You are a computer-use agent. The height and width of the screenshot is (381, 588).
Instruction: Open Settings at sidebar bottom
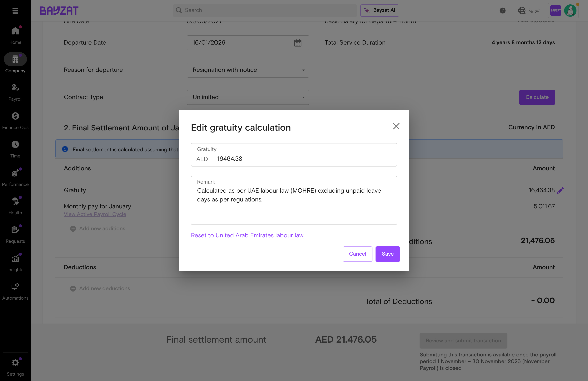pyautogui.click(x=15, y=367)
